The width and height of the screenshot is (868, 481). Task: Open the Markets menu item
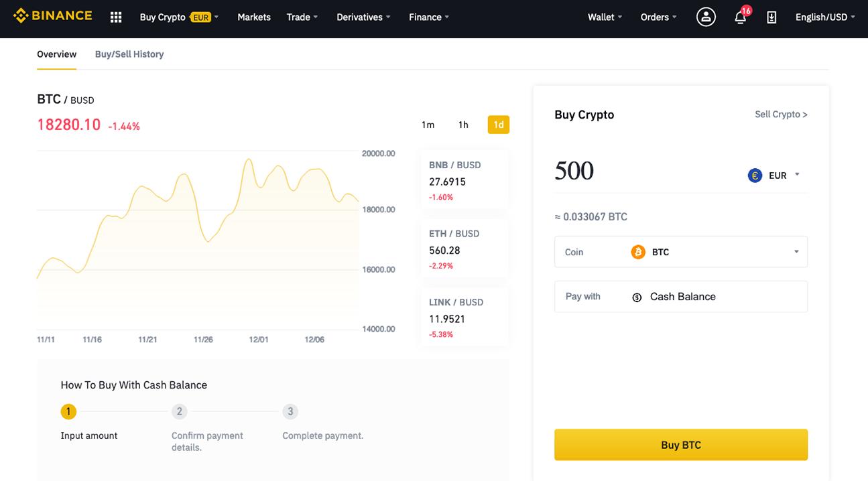[x=253, y=17]
